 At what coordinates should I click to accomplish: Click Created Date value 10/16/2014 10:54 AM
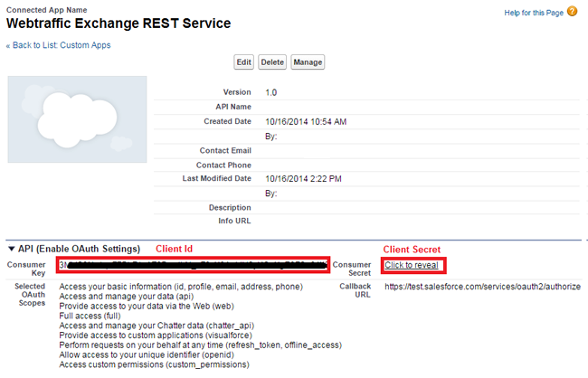pyautogui.click(x=306, y=122)
